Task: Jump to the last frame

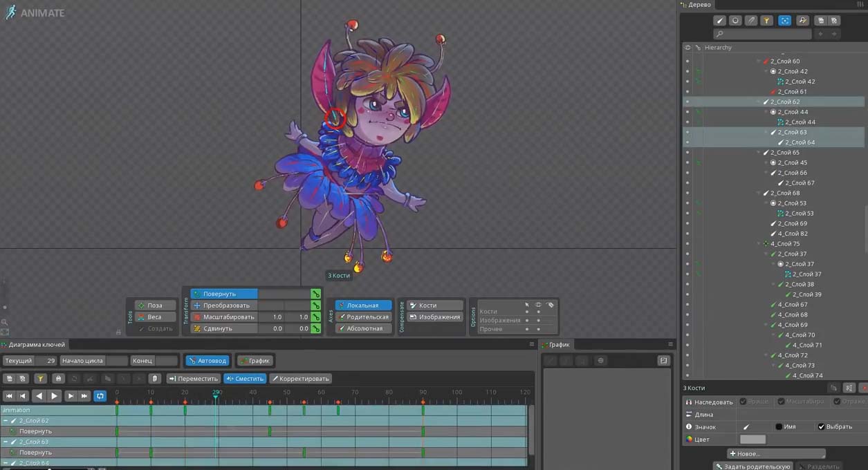Action: coord(84,396)
